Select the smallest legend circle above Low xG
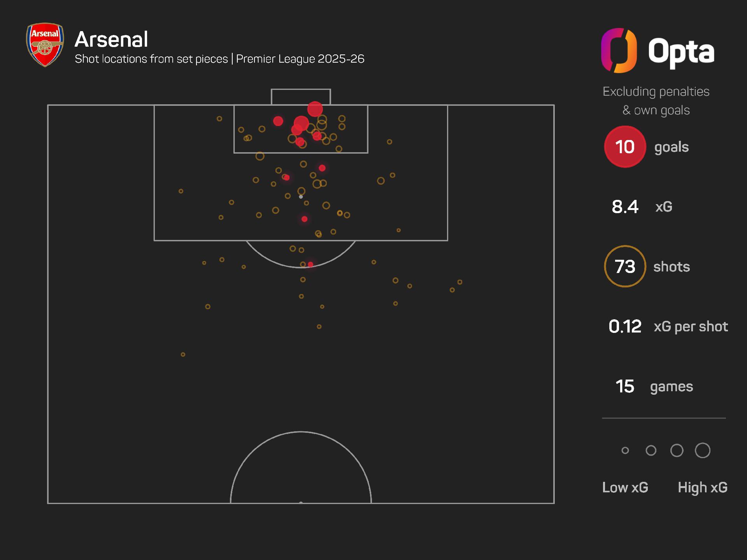Screen dimensions: 747x560 625,450
